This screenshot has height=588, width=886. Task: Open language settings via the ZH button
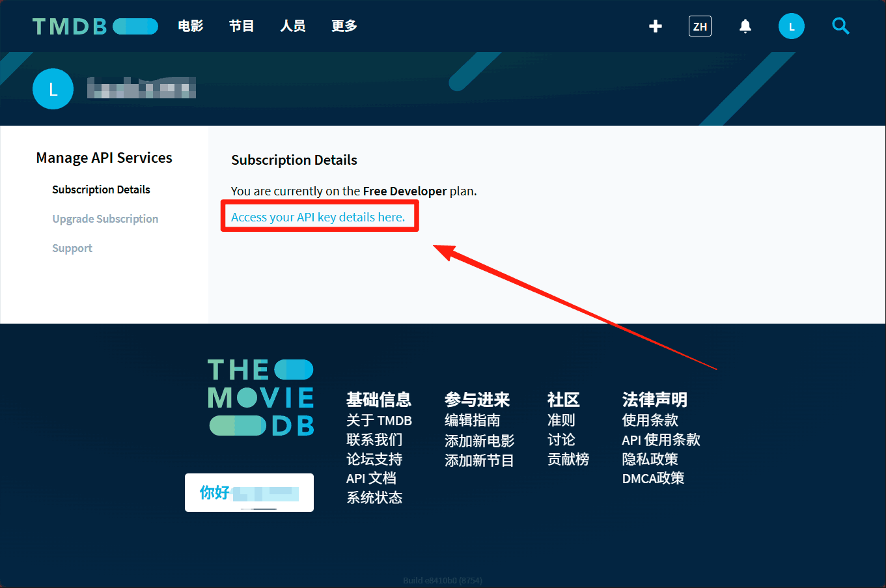pos(700,26)
